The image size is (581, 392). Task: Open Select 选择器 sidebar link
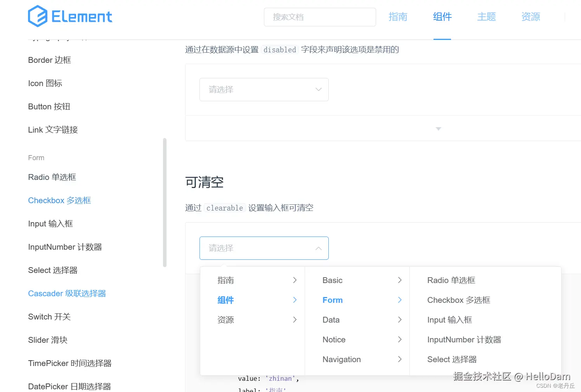(x=53, y=270)
